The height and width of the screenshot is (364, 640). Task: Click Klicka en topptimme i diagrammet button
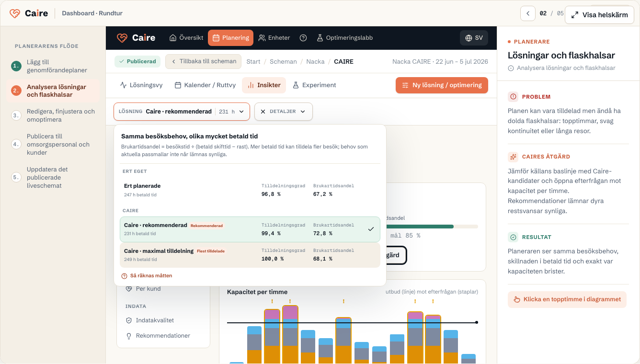click(567, 299)
